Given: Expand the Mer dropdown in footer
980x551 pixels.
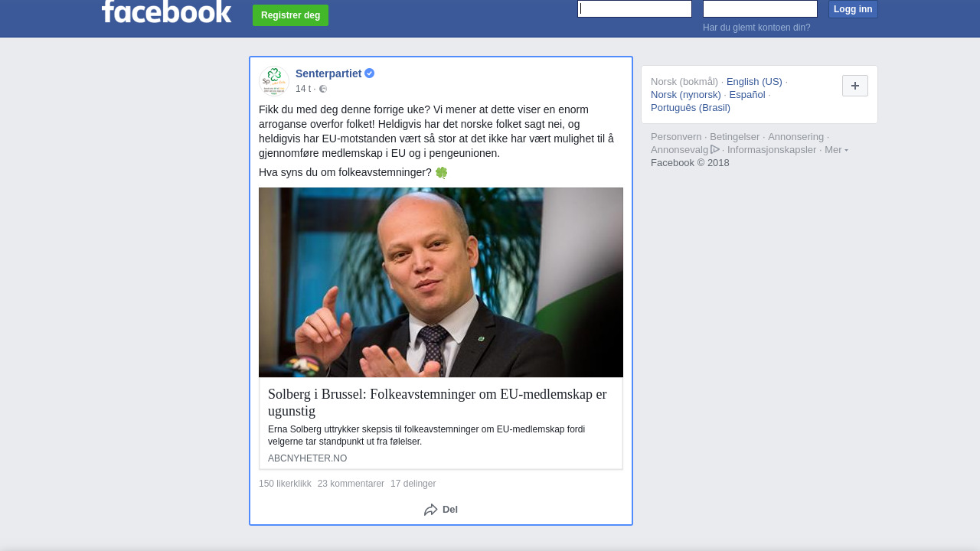Looking at the screenshot, I should point(836,149).
